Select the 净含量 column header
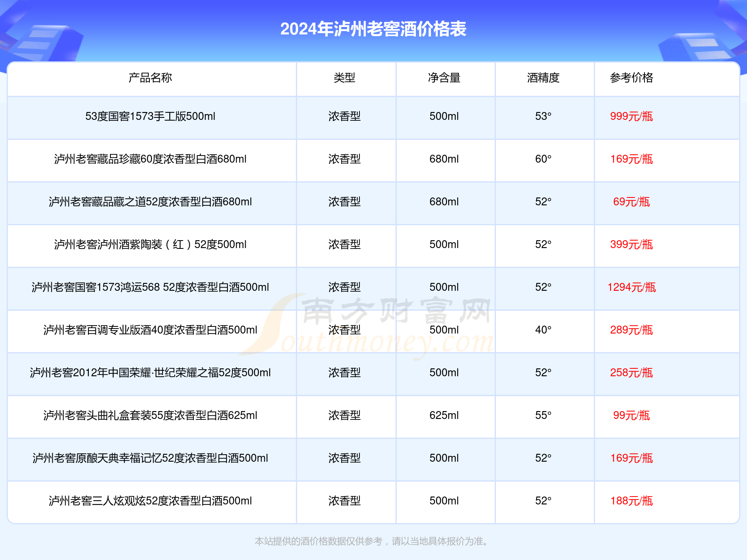Image resolution: width=747 pixels, height=560 pixels. 444,78
